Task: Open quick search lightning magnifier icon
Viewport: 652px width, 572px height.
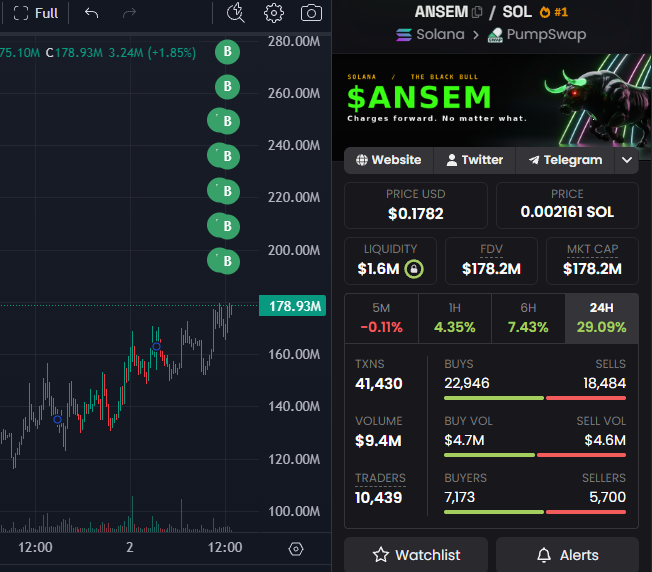Action: click(x=235, y=12)
